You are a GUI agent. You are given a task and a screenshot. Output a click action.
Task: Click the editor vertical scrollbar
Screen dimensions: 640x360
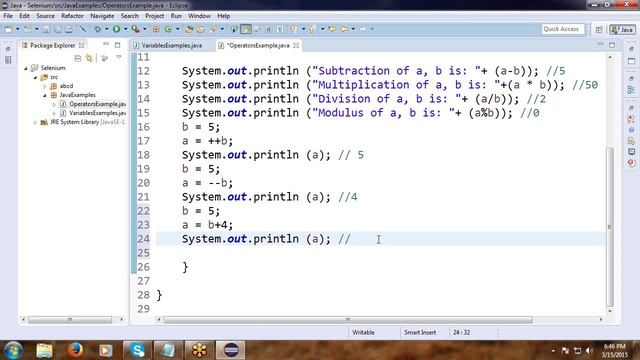[610, 227]
